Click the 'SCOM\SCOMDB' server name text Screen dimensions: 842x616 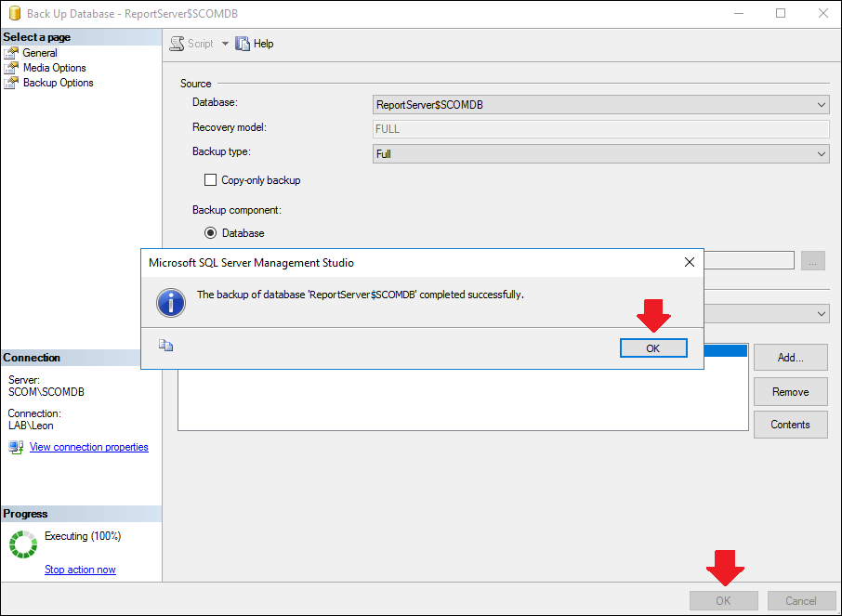(x=46, y=392)
